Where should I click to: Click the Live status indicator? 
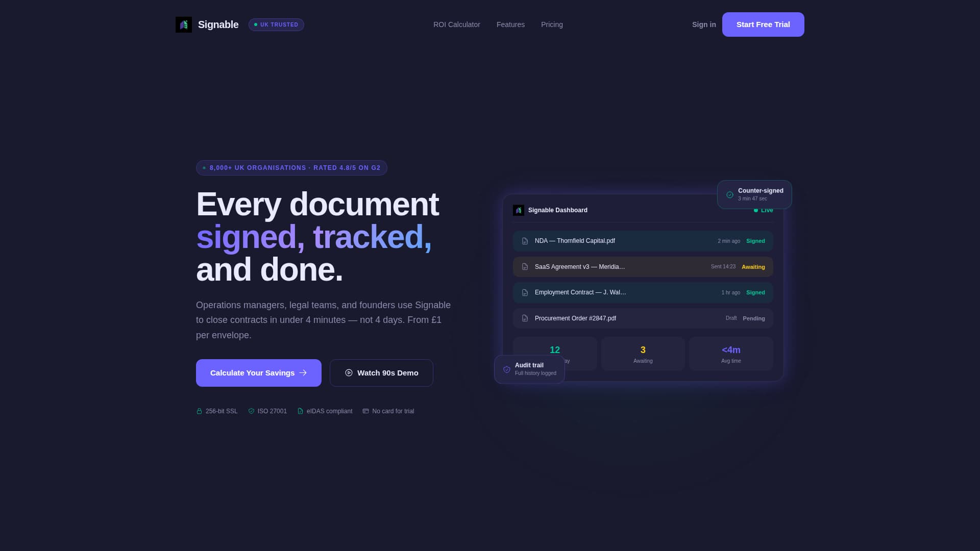coord(764,210)
